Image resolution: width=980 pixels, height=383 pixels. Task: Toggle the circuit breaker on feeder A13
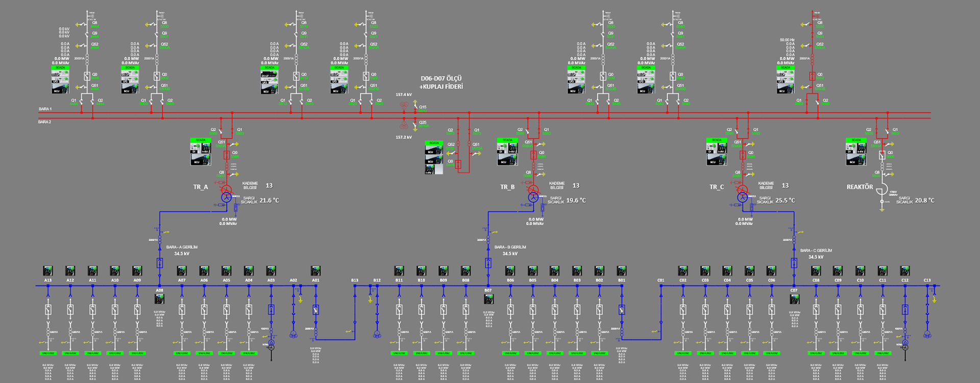click(48, 310)
